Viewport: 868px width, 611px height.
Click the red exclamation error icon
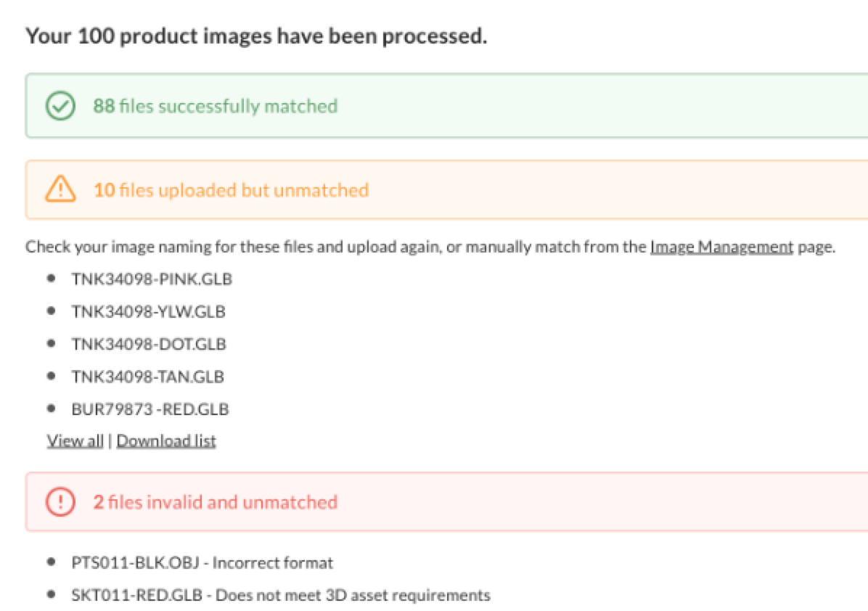(x=60, y=501)
